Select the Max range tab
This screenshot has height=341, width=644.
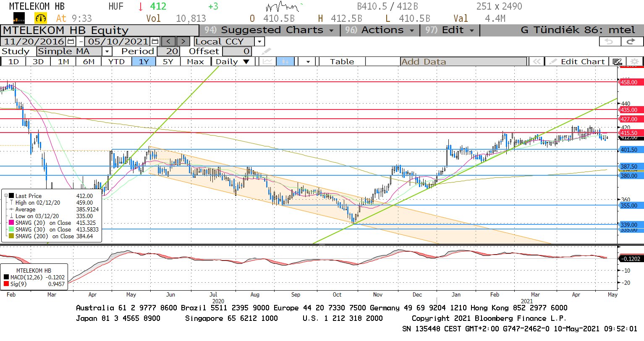coord(196,62)
